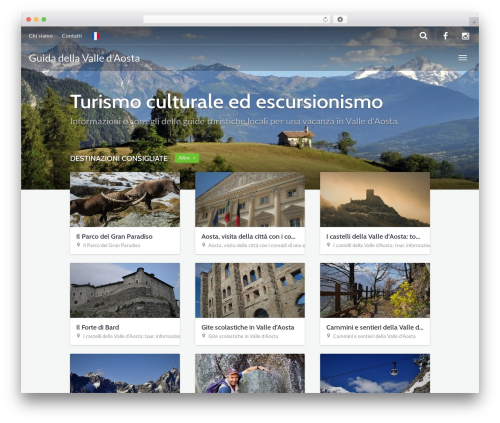Click the trail with wooden fence photo
500x423 pixels.
[375, 290]
